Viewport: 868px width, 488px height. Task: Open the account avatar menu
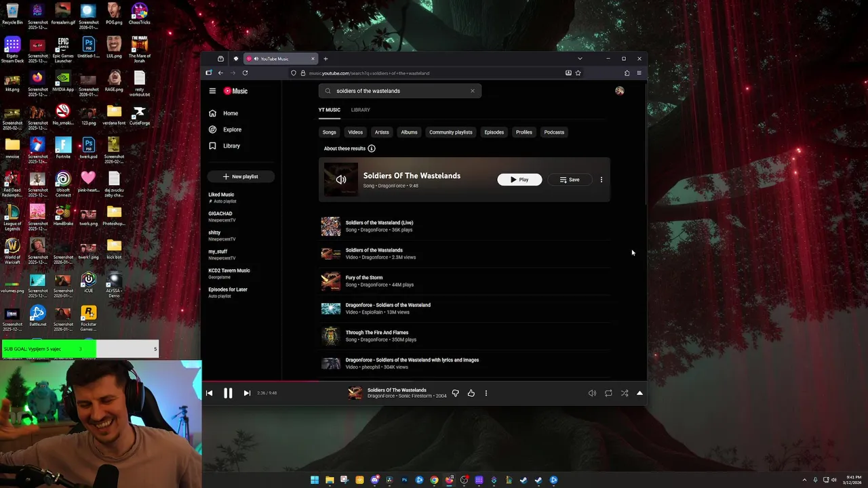(x=619, y=91)
